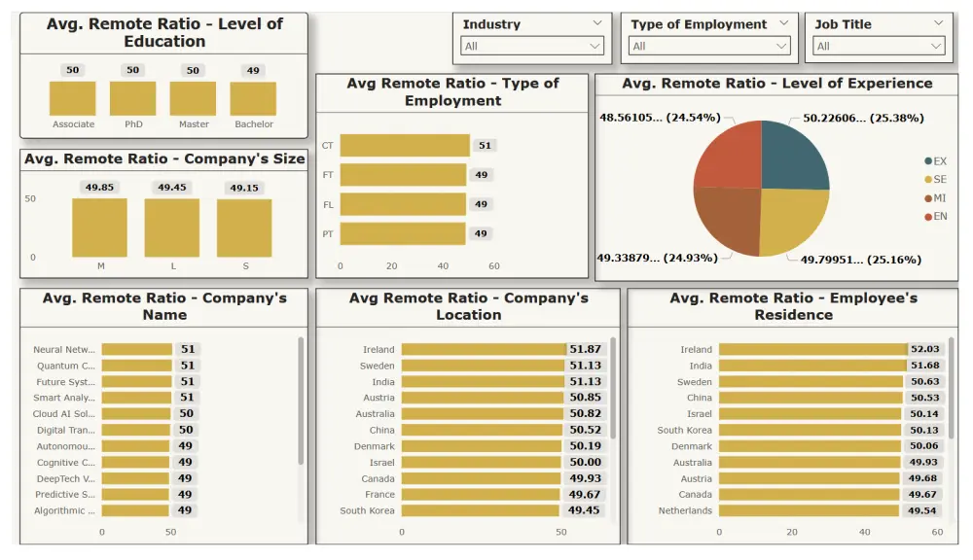
Task: Select India bar in Employee's Residence
Action: [812, 366]
